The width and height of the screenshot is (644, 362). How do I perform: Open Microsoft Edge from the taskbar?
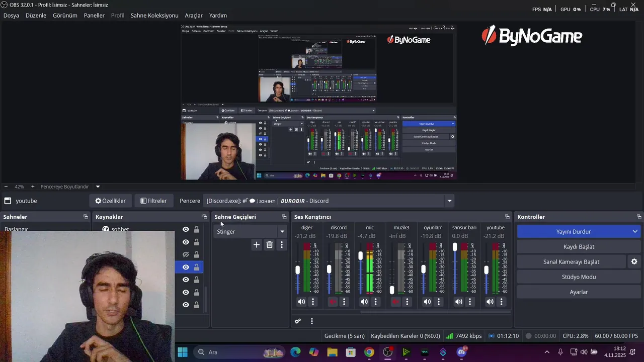pos(295,352)
